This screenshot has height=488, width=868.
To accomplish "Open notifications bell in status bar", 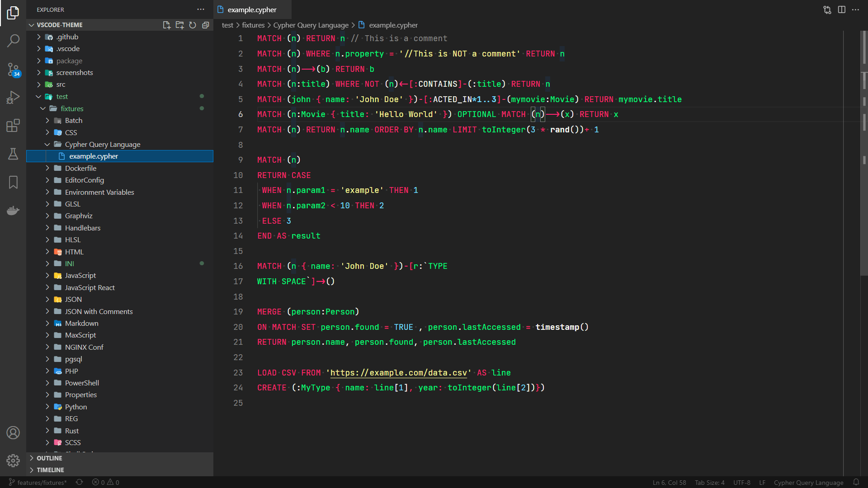I will (856, 482).
